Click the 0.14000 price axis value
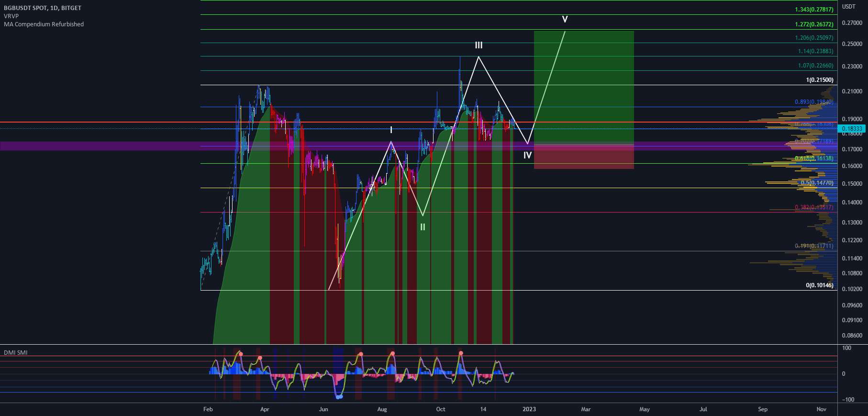This screenshot has height=416, width=868. [852, 202]
